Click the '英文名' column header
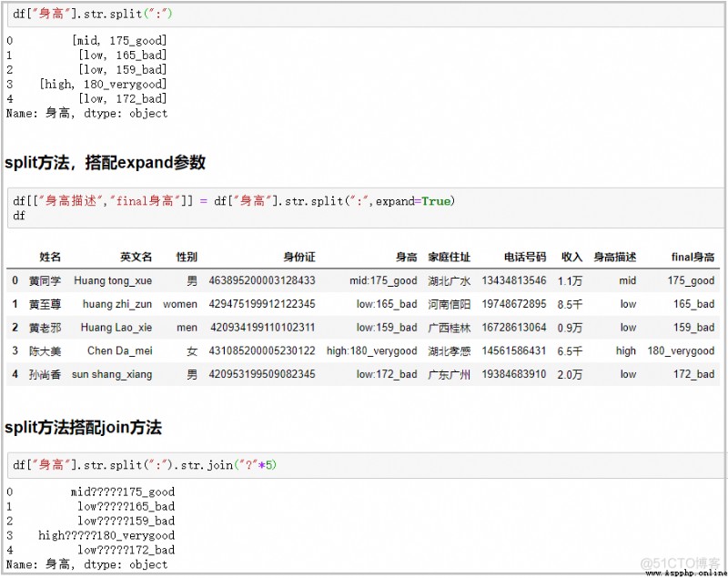The height and width of the screenshot is (578, 728). 136,257
